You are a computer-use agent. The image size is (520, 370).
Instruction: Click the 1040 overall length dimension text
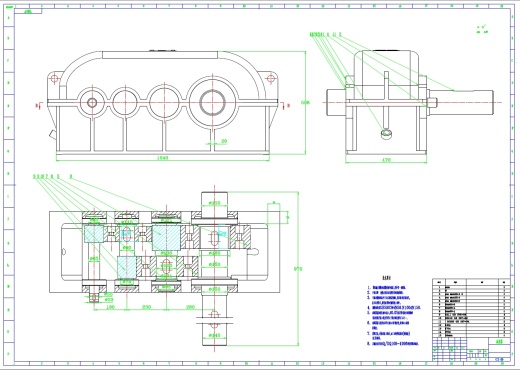point(163,158)
